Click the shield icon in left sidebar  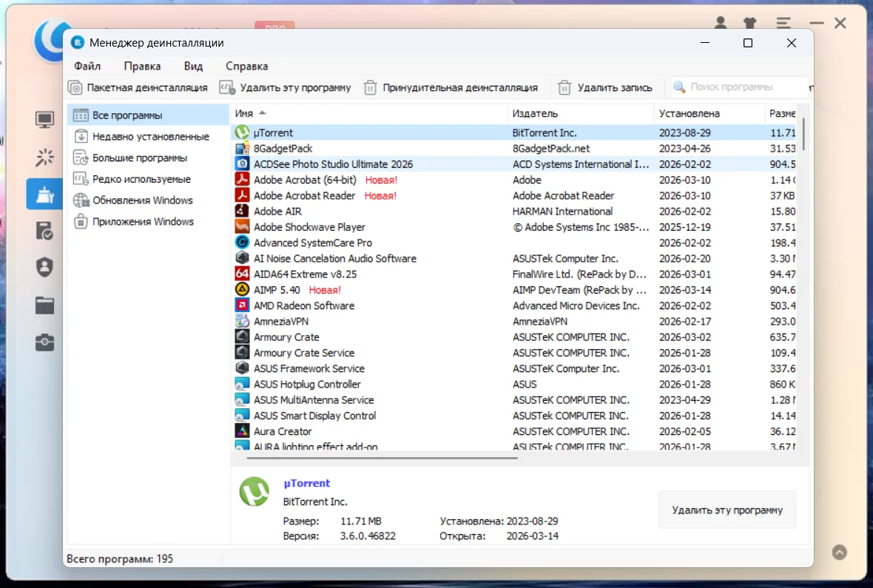tap(44, 268)
